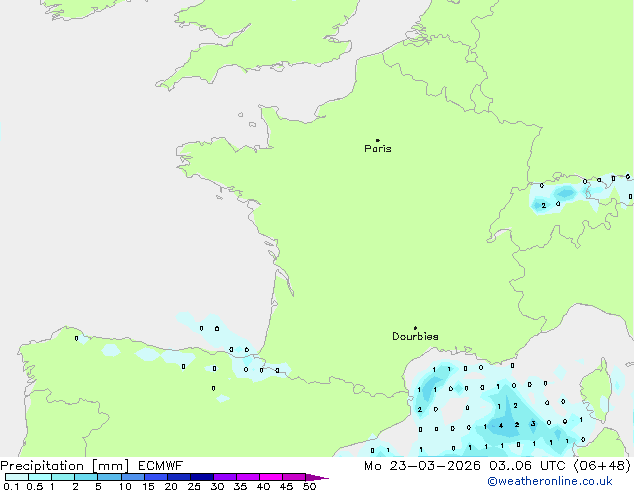This screenshot has width=634, height=490.
Task: Click the forecast date 'Mo 23-03-2026'
Action: coord(422,466)
